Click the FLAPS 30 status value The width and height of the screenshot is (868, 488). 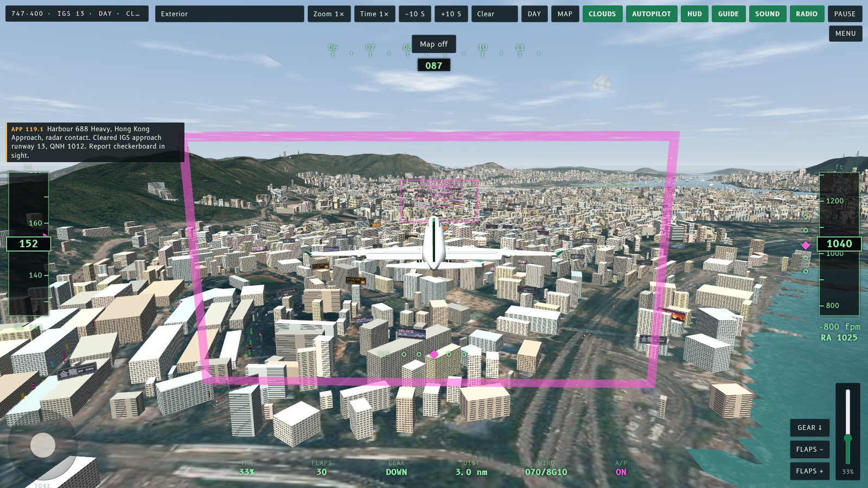pos(322,472)
